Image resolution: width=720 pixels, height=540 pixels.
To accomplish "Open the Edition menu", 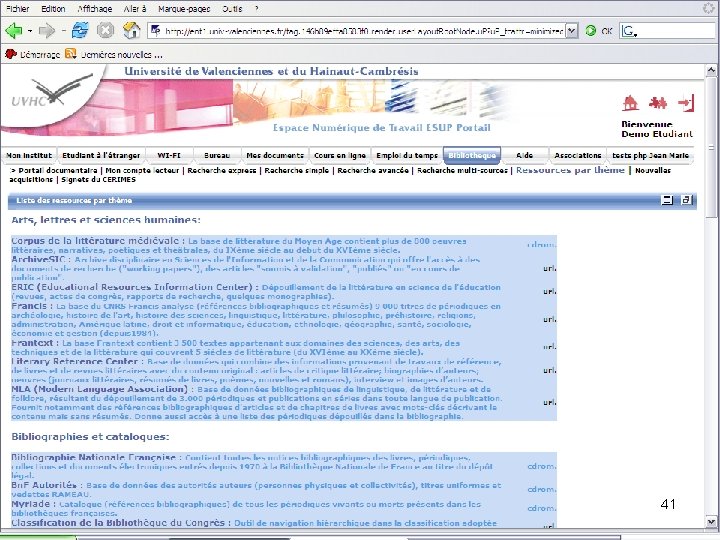I will [x=53, y=8].
